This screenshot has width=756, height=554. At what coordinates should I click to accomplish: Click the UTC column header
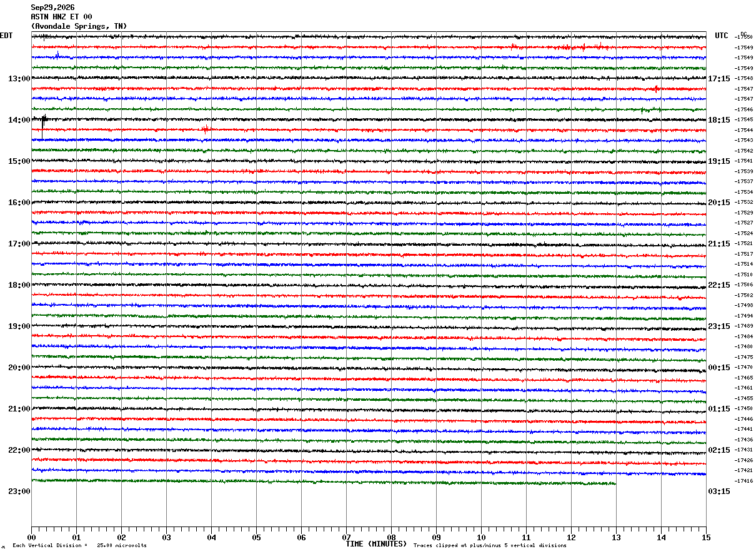[x=722, y=36]
